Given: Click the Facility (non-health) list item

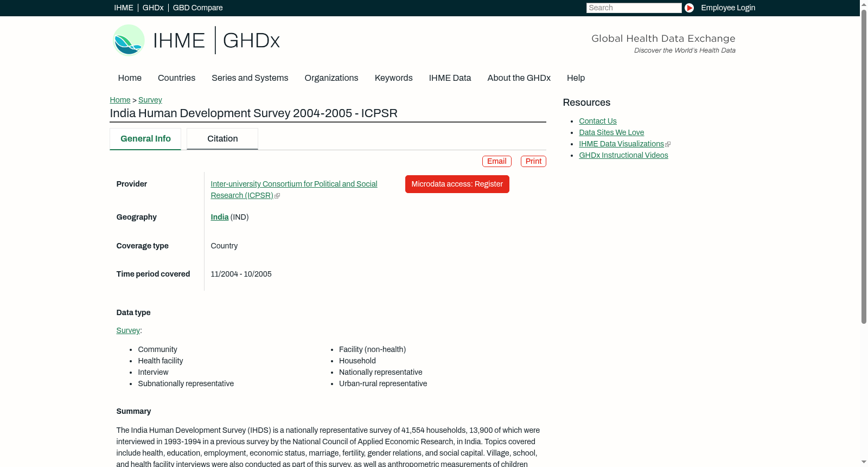Looking at the screenshot, I should point(372,350).
